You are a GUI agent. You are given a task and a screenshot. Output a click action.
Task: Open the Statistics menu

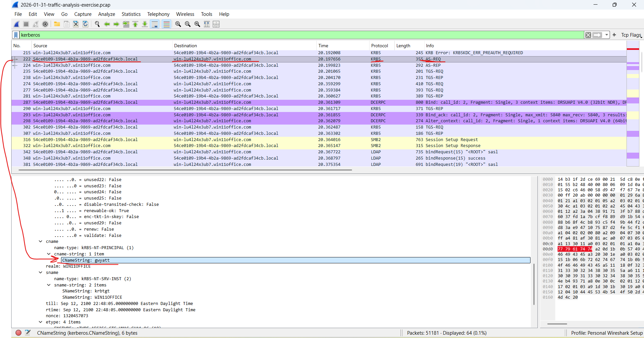(131, 14)
